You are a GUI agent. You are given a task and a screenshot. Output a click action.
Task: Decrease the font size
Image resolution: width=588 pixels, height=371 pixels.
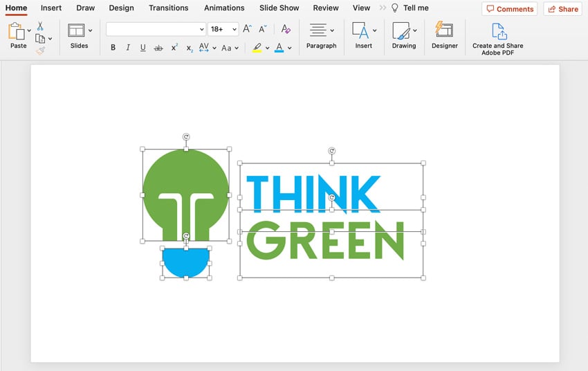coord(262,29)
